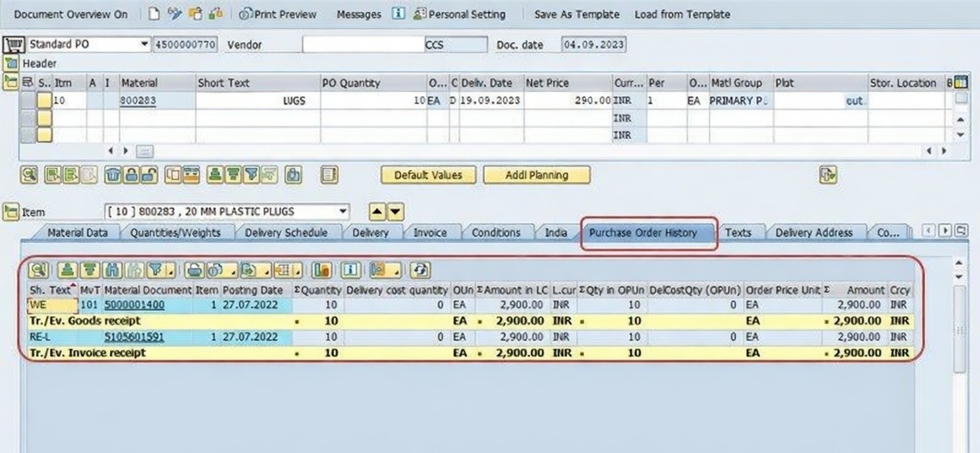Click the Vendor input field

tap(363, 45)
